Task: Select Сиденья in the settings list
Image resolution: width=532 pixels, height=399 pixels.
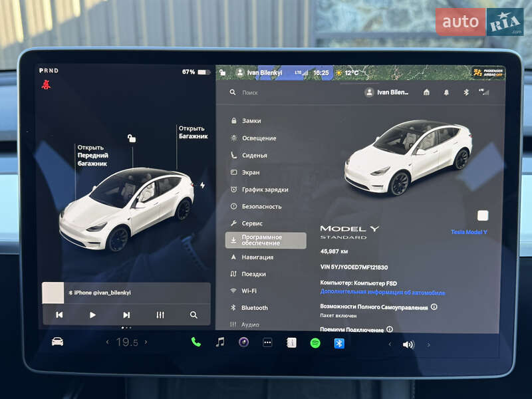Action: tap(249, 156)
